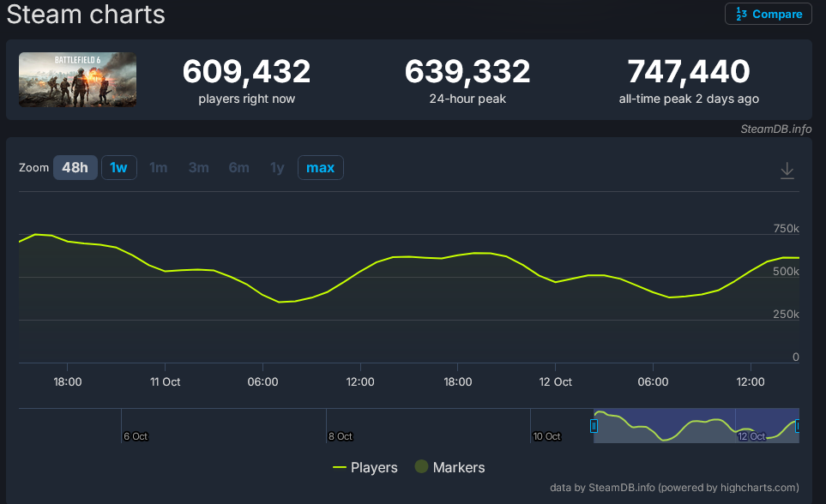Click the 639,332 24-hour peak figure
The image size is (826, 504).
click(467, 71)
